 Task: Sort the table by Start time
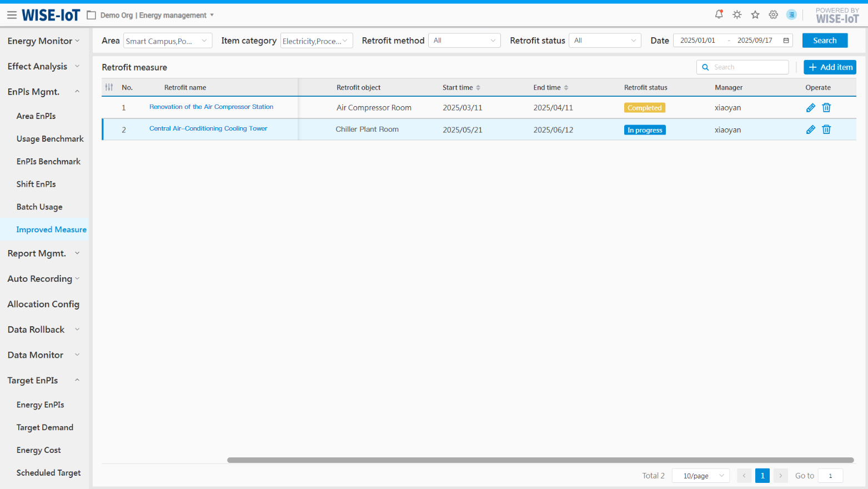(x=478, y=88)
